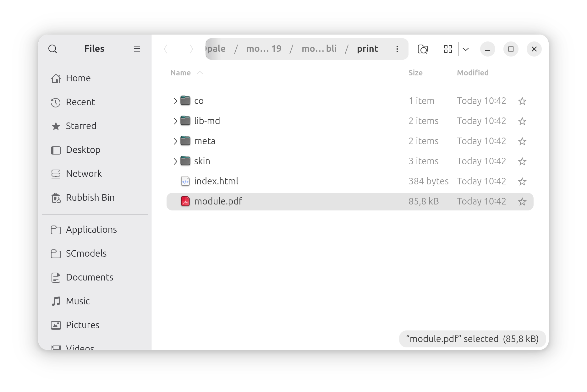Sort files by the Name column header
This screenshot has width=587, height=392.
coord(181,73)
